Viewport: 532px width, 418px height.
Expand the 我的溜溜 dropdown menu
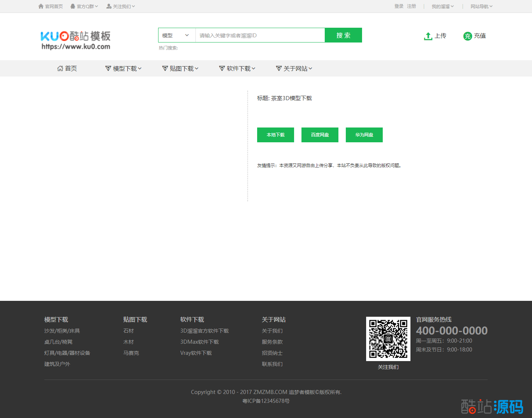[x=443, y=6]
